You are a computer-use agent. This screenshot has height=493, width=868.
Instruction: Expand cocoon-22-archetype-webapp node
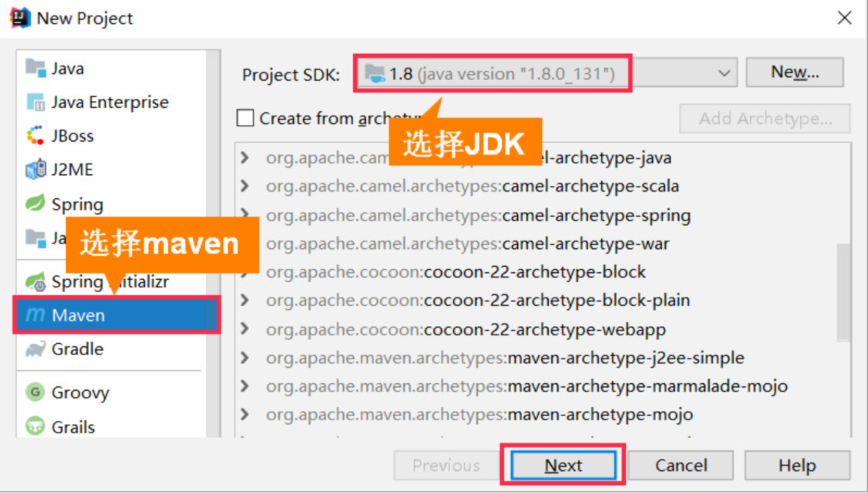pos(245,329)
